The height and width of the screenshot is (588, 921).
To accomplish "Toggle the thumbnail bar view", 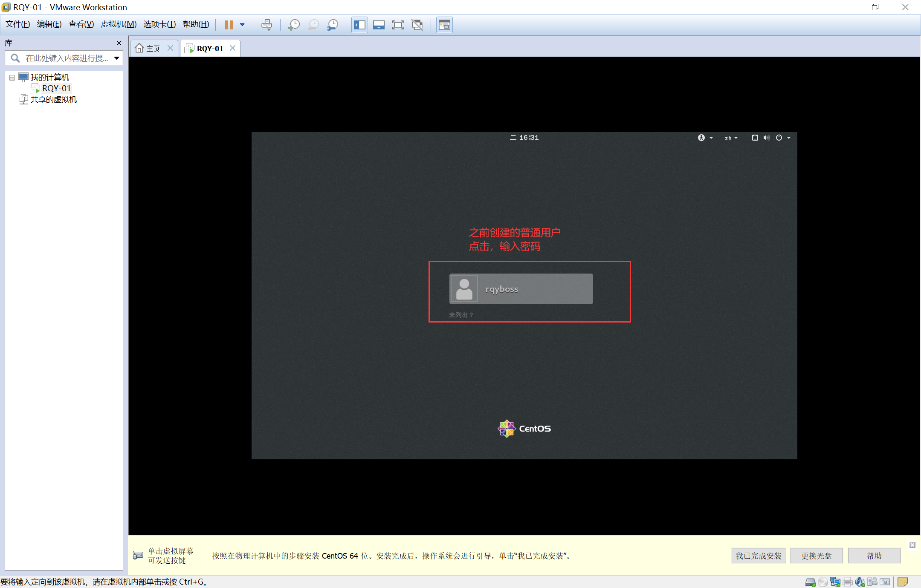I will coord(379,25).
